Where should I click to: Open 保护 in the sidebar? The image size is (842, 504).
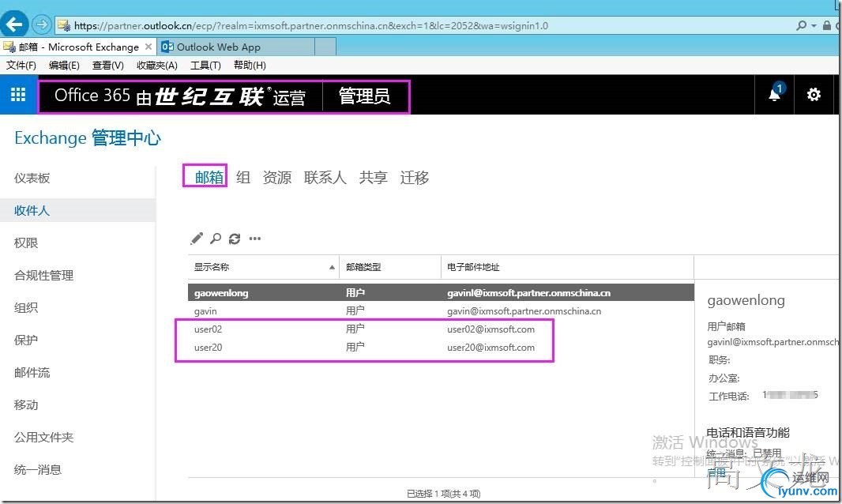[x=26, y=340]
